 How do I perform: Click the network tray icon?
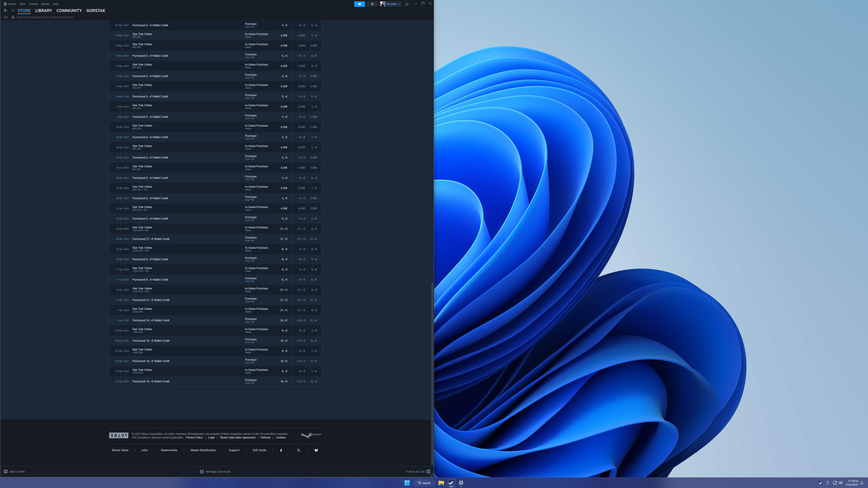point(835,483)
